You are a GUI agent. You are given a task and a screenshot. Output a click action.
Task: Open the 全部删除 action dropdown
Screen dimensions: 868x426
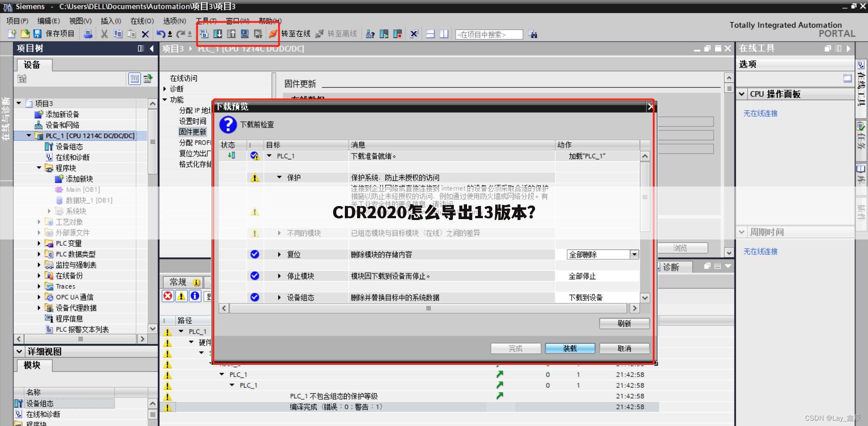tap(634, 254)
